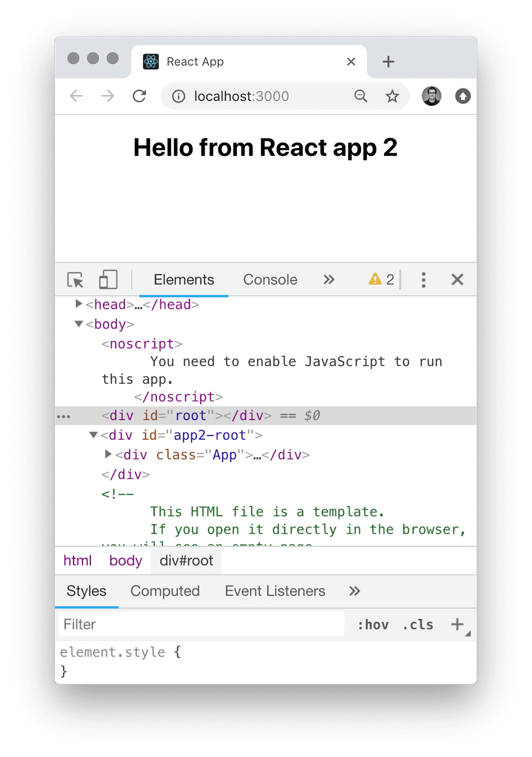
Task: Click the zoom magnifier icon in address bar
Action: (x=361, y=96)
